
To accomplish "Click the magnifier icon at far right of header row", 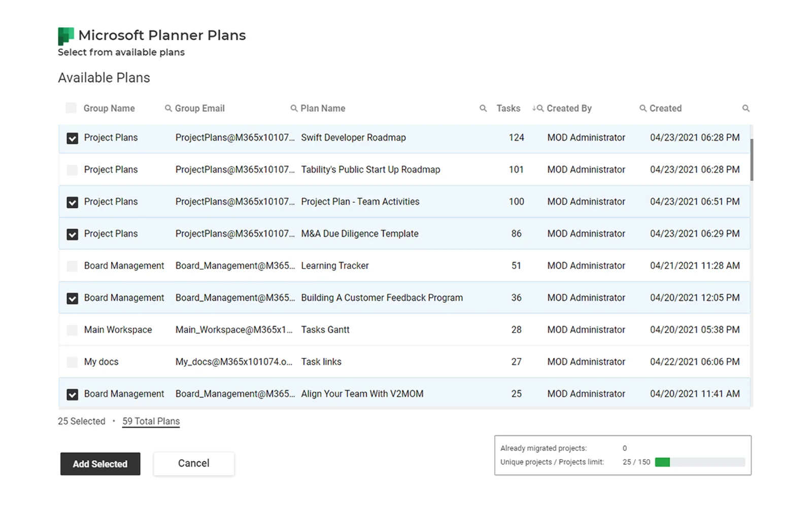I will [746, 108].
